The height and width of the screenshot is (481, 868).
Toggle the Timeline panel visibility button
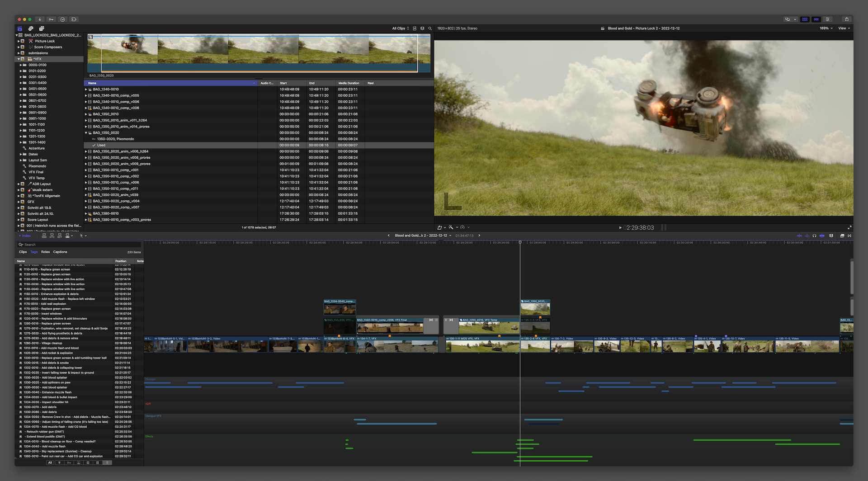816,19
